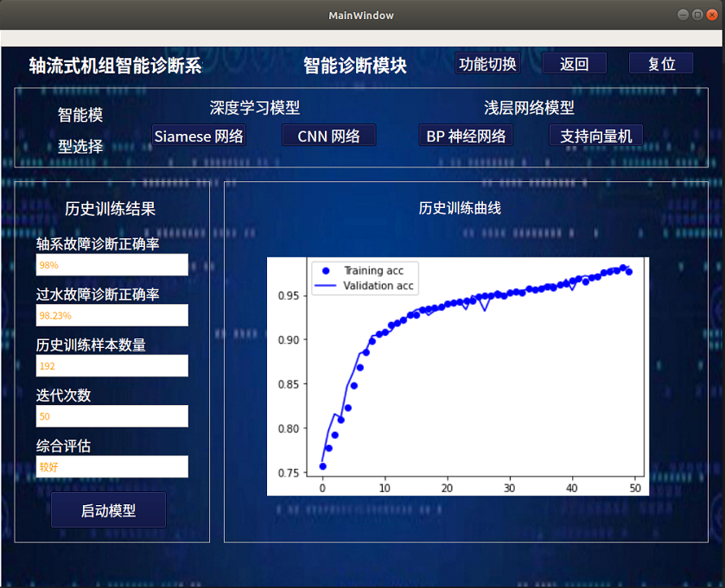
Task: Focus the 过水故障诊断正确率 field showing 98.23%
Action: [x=111, y=315]
